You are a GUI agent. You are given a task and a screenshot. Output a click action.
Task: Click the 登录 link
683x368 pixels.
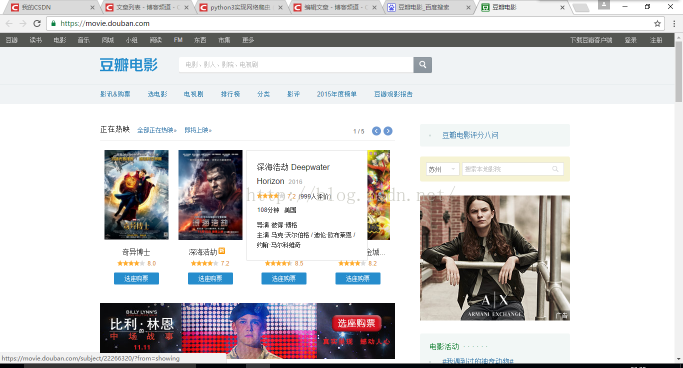coord(631,40)
